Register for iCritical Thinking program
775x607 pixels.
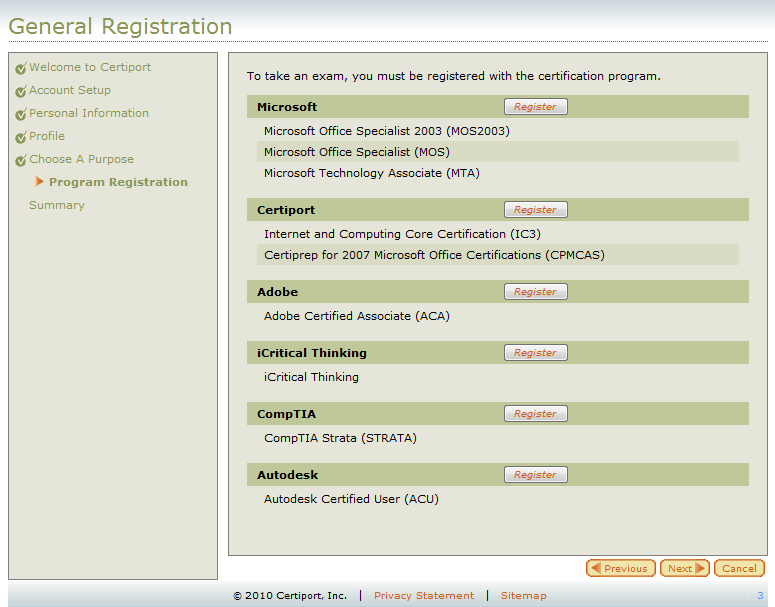[536, 352]
